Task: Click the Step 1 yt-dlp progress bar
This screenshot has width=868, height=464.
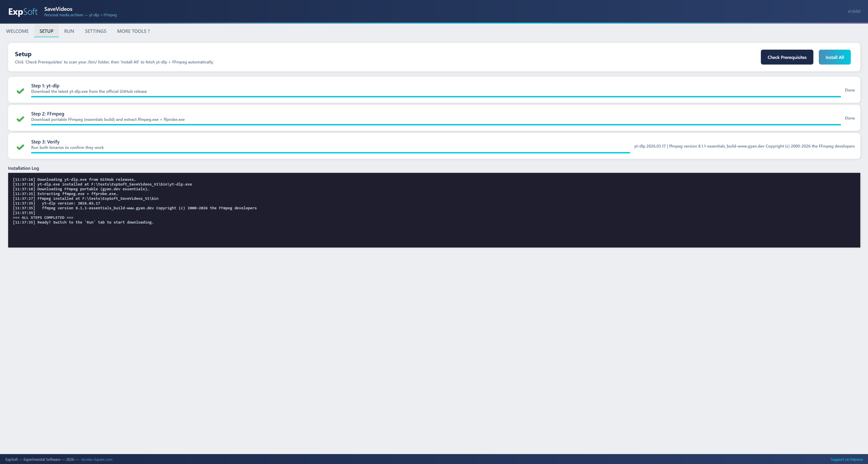Action: point(436,96)
